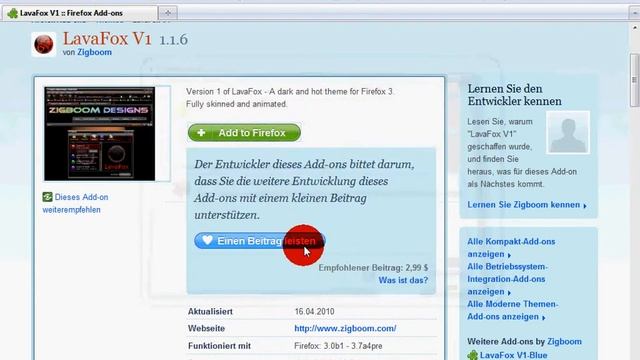This screenshot has height=360, width=640.
Task: Open 'Lernen Sie Zigboom kennen' link
Action: 527,204
